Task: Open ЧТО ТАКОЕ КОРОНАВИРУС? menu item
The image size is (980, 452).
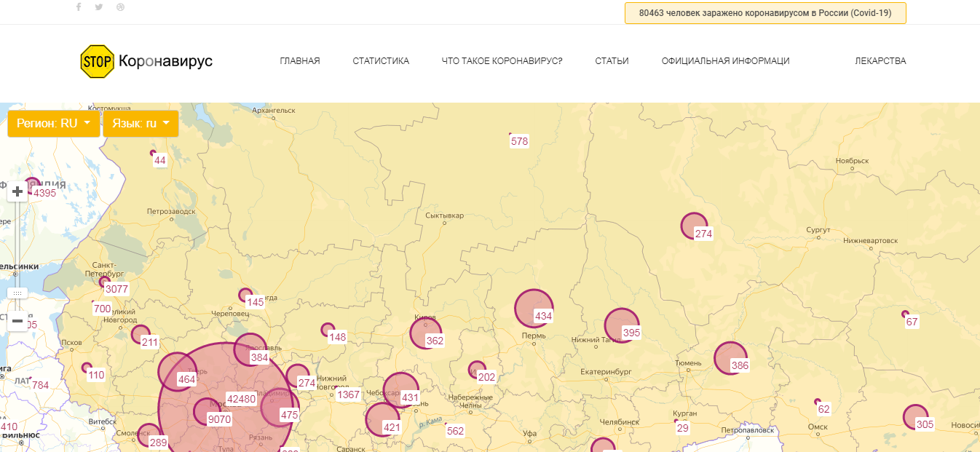Action: coord(502,61)
